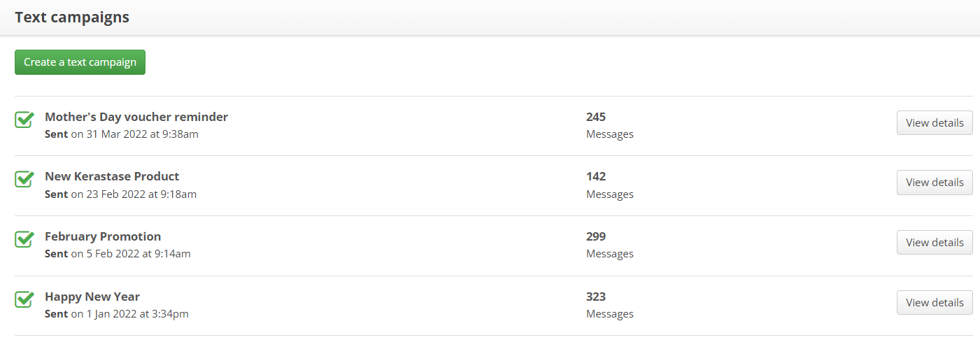Viewport: 980px width, 342px height.
Task: Click the green check icon next to Happy New Year
Action: click(x=24, y=299)
